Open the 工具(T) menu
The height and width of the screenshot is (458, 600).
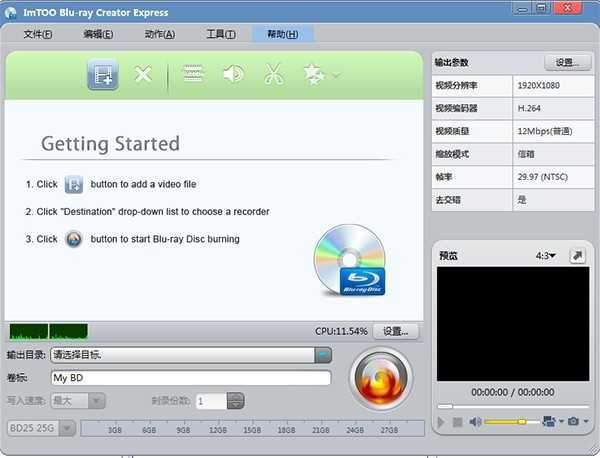221,34
